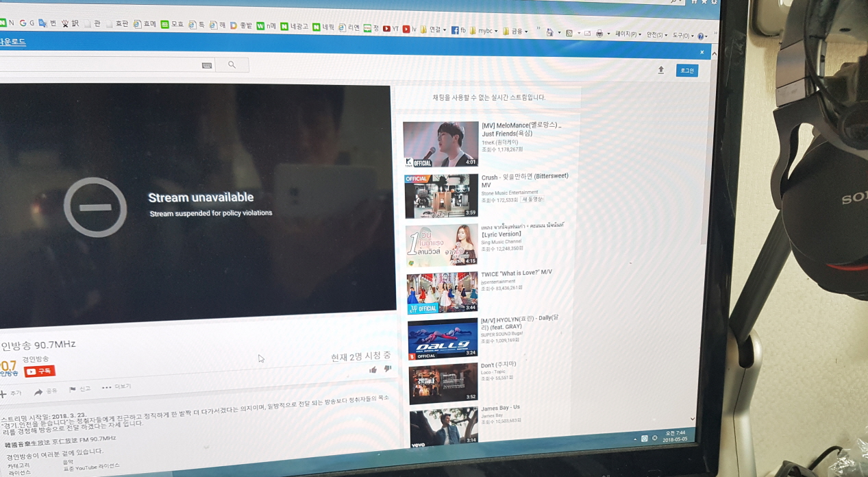
Task: Subscribe with the red 구독 button
Action: [40, 371]
